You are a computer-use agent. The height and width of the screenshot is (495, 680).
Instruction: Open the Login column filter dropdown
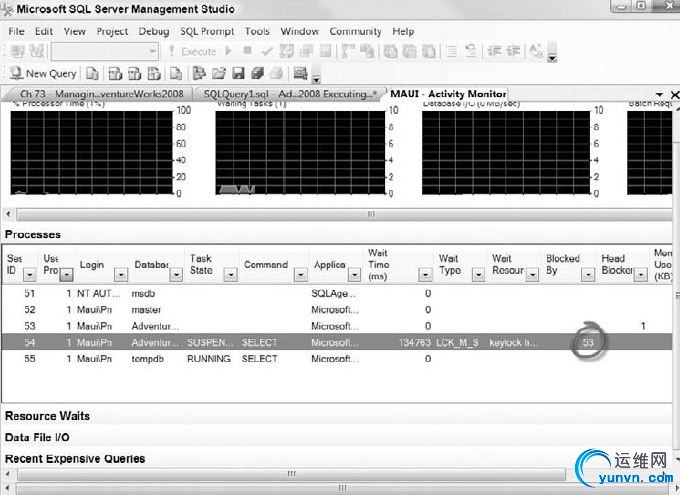(x=120, y=274)
